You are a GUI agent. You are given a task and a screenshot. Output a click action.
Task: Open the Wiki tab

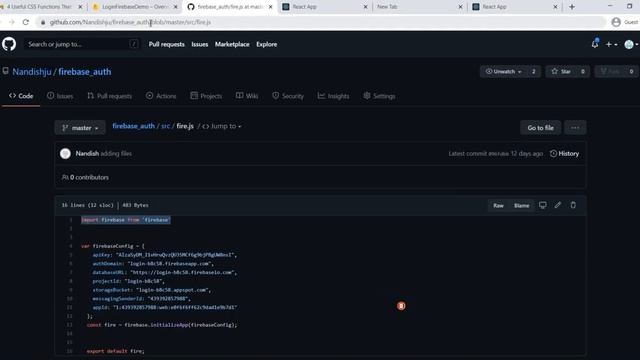(247, 96)
